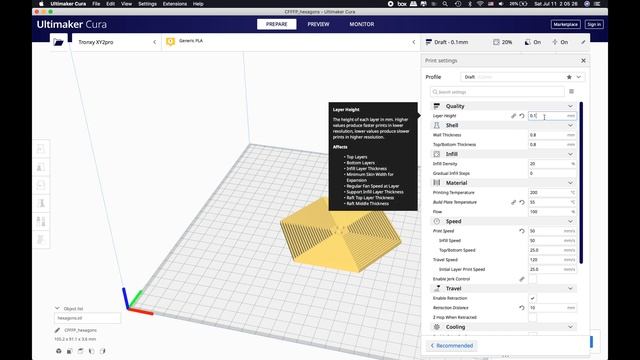Collapse the Speed section
The width and height of the screenshot is (640, 360).
pyautogui.click(x=570, y=221)
